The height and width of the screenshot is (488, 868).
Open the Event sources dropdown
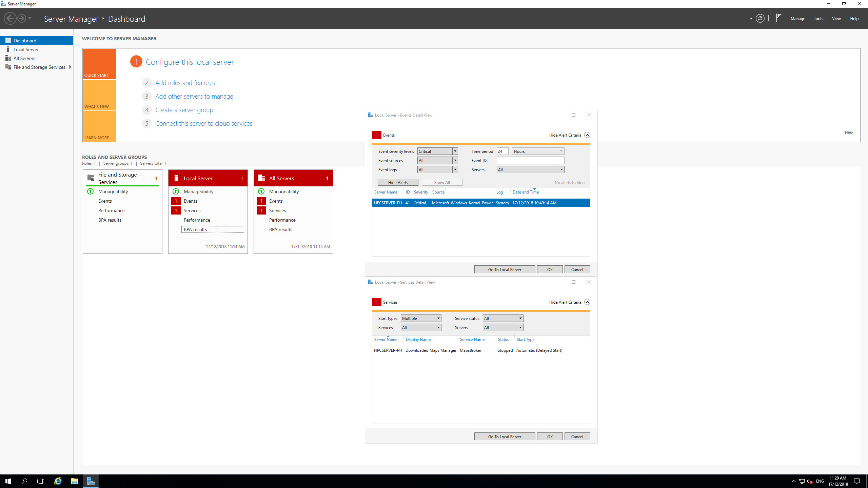[437, 160]
